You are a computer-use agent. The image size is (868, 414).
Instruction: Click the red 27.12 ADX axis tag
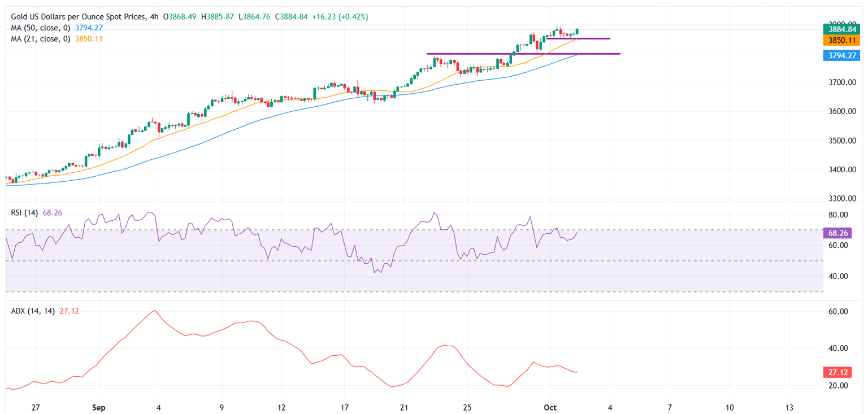[843, 373]
